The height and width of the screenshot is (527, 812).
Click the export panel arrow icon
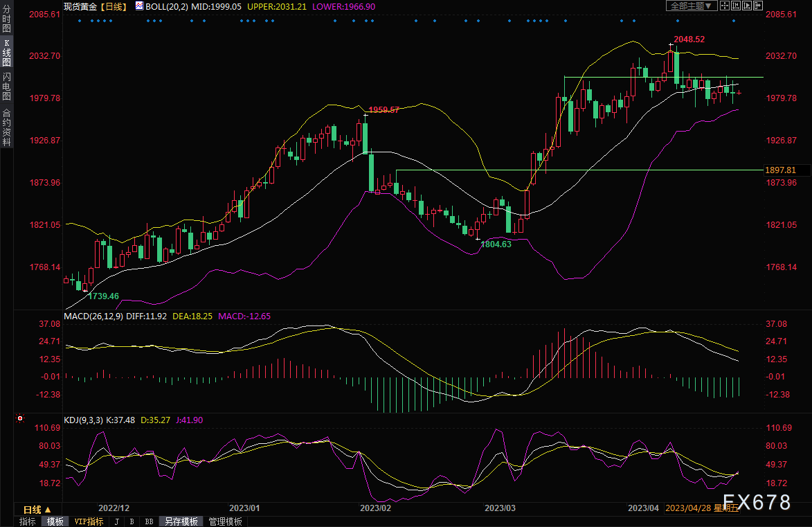click(x=757, y=6)
